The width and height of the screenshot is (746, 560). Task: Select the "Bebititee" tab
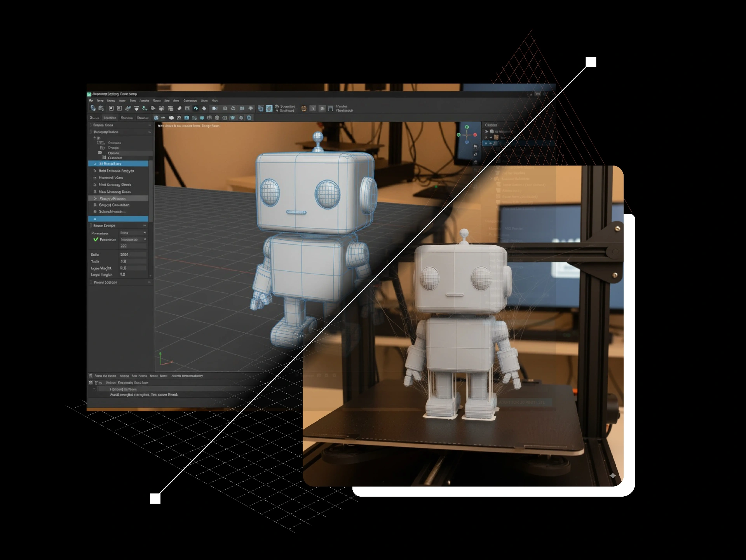(110, 118)
